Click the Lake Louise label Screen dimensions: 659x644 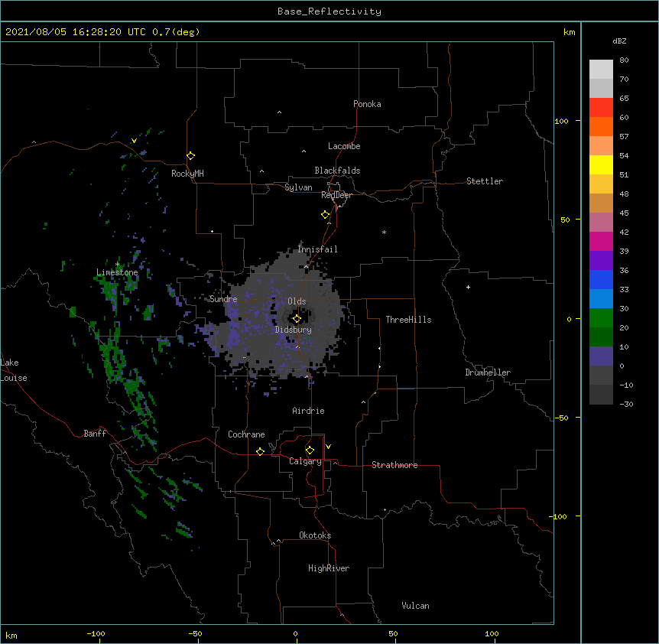(14, 370)
